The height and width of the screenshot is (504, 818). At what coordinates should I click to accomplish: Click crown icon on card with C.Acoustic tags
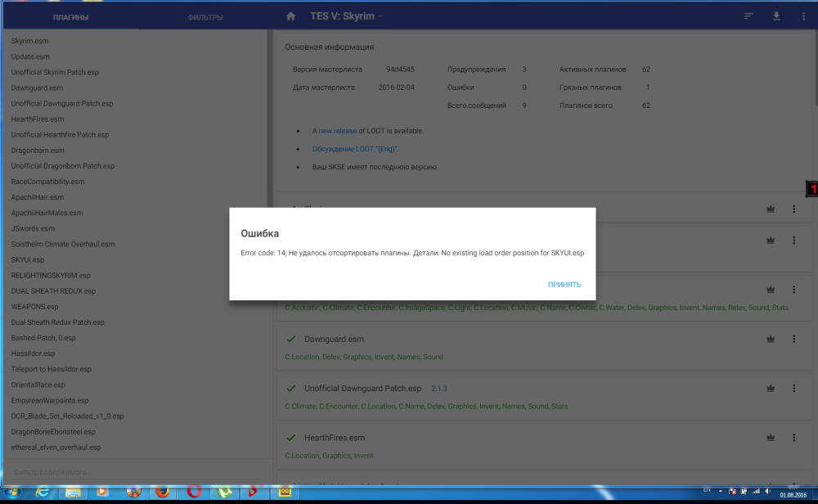click(x=771, y=290)
